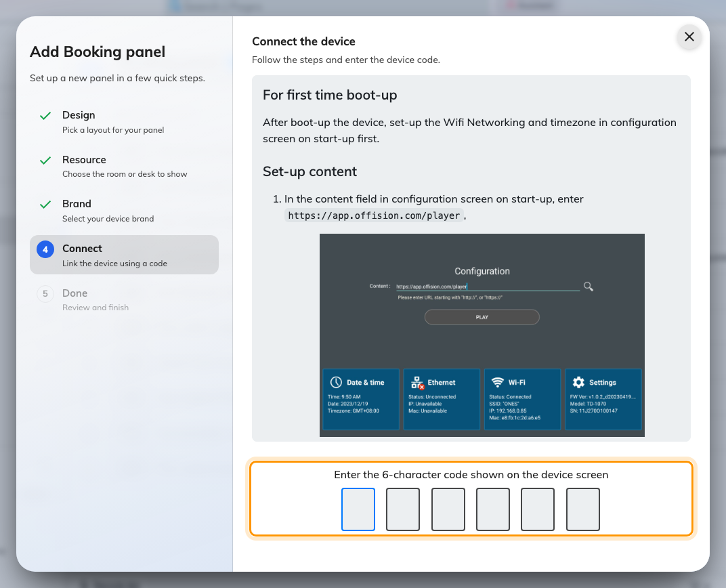Click 'Pick a layout for your panel' text
This screenshot has width=726, height=588.
click(114, 130)
